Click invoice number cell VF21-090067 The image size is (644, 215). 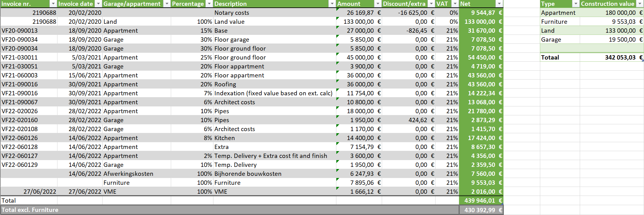point(29,102)
